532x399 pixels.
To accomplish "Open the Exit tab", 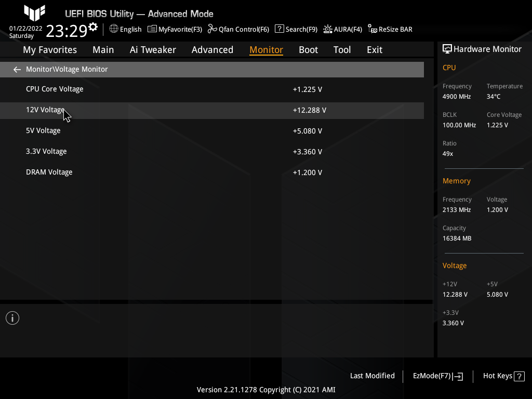I will 375,50.
